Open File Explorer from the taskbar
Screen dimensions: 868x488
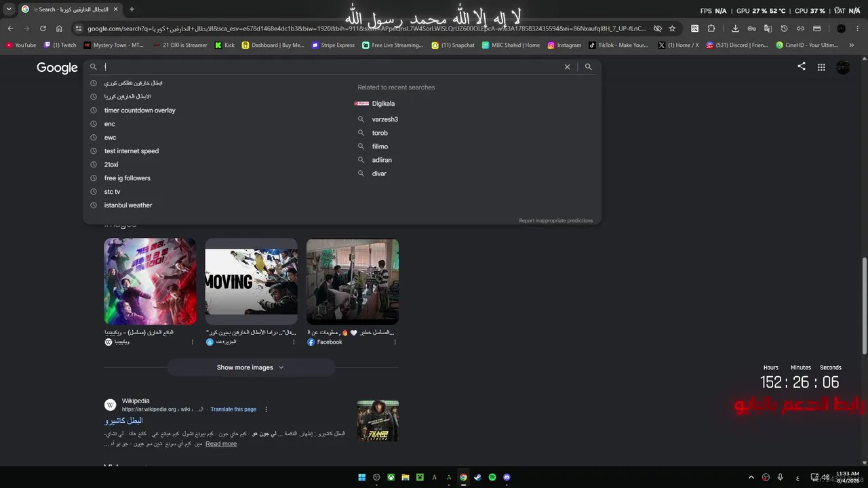coord(406,477)
